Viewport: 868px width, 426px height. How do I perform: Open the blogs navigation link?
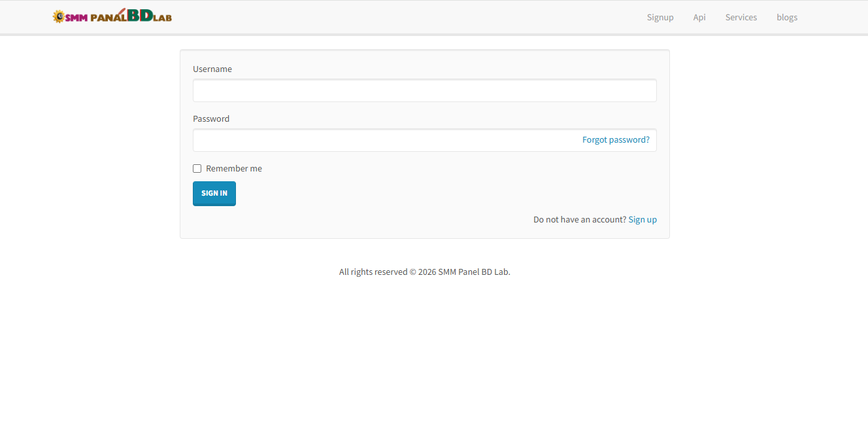click(x=786, y=18)
